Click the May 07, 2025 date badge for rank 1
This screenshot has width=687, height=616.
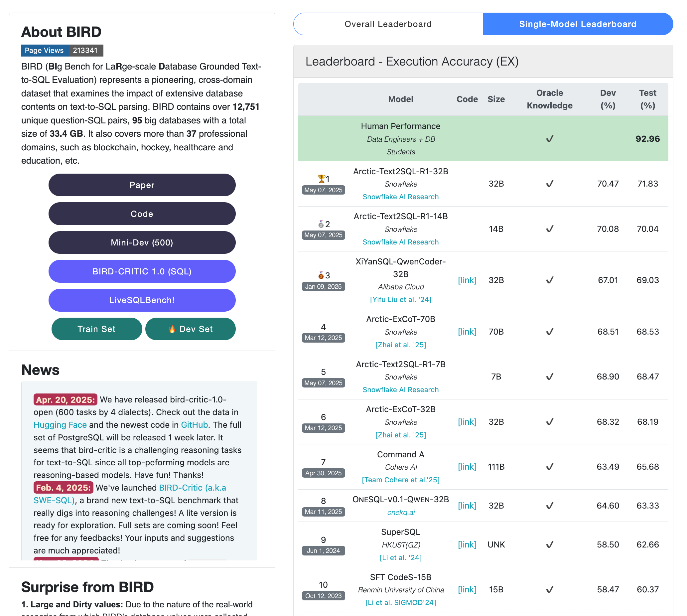coord(323,190)
